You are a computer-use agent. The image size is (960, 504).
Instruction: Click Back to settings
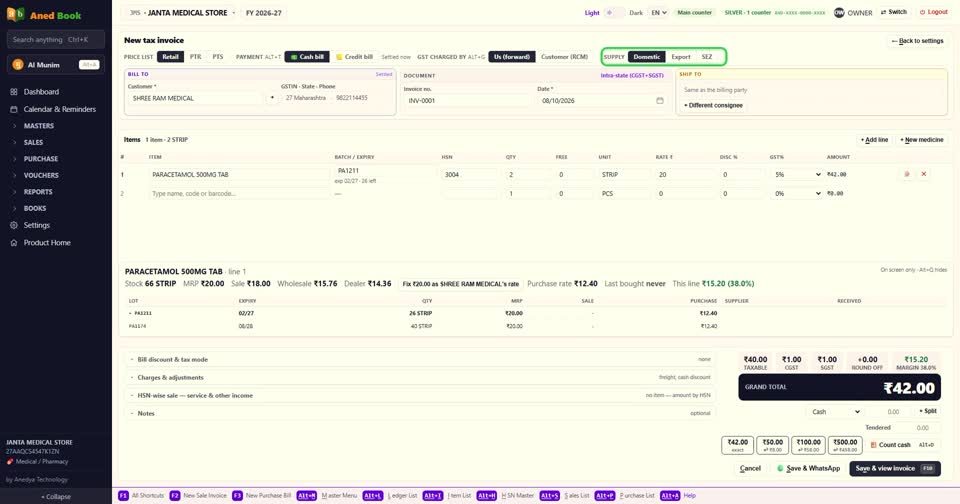tap(917, 41)
